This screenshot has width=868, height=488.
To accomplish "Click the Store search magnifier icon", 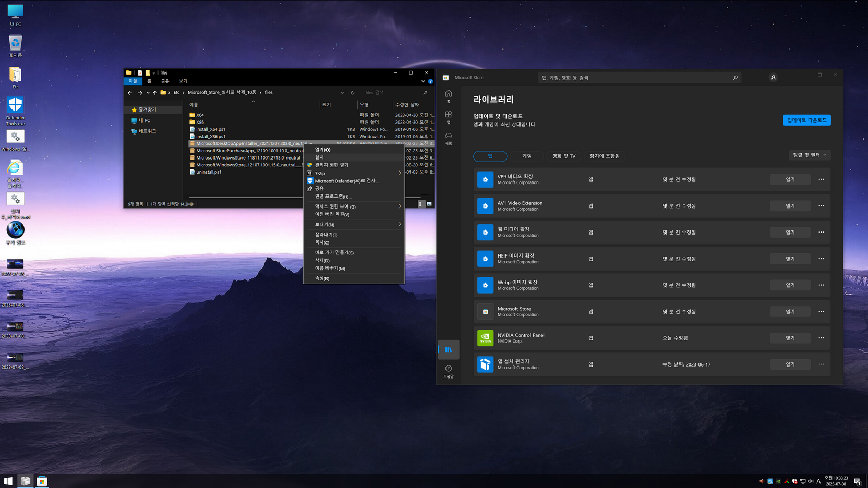I will tap(735, 78).
